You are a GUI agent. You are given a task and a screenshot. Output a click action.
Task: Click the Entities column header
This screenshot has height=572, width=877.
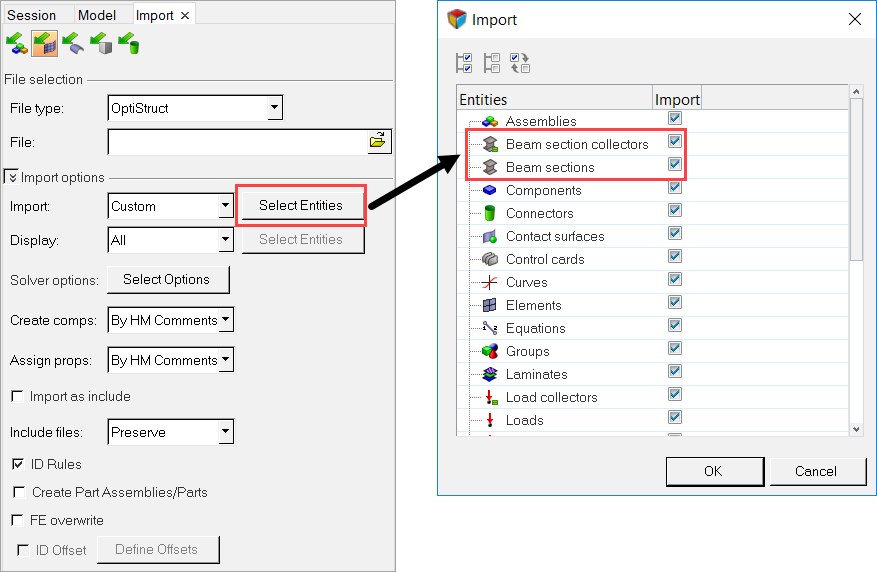point(555,99)
